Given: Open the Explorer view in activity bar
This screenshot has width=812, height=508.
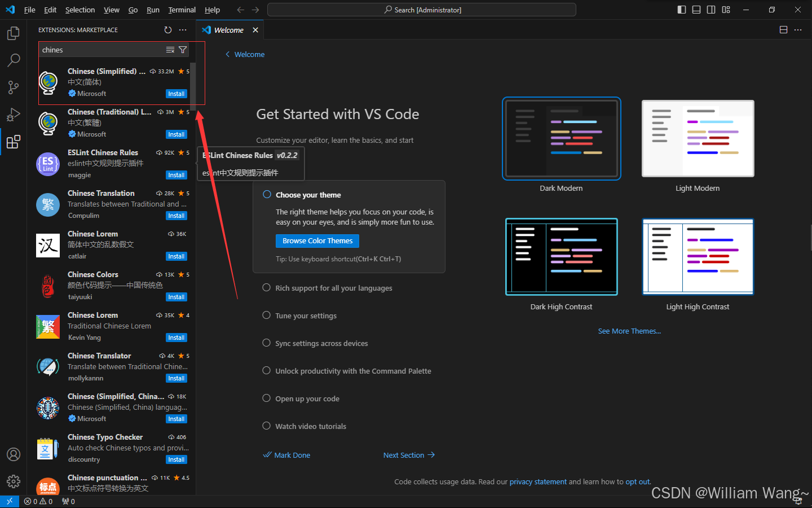Looking at the screenshot, I should (x=14, y=33).
